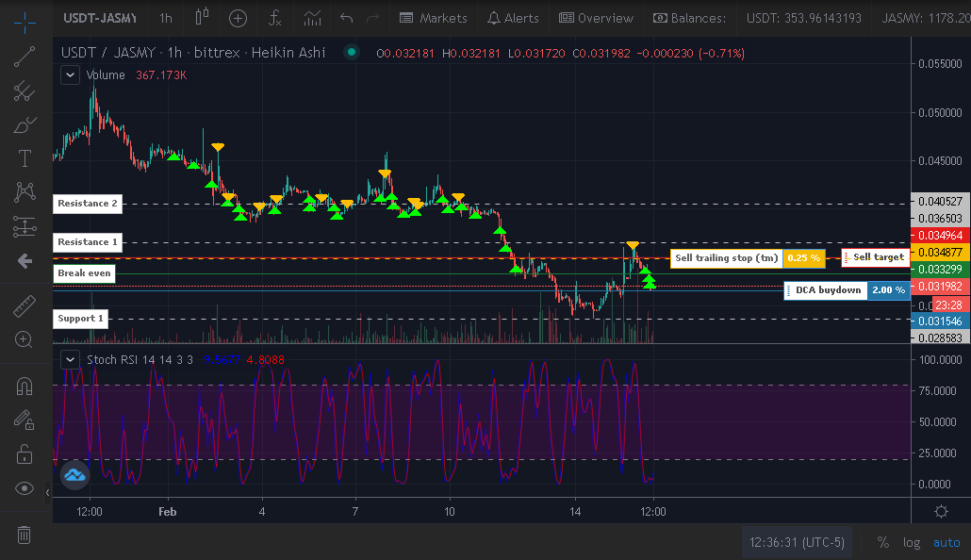Select the Sell trailing stop (tm) label
This screenshot has width=971, height=560.
point(727,257)
